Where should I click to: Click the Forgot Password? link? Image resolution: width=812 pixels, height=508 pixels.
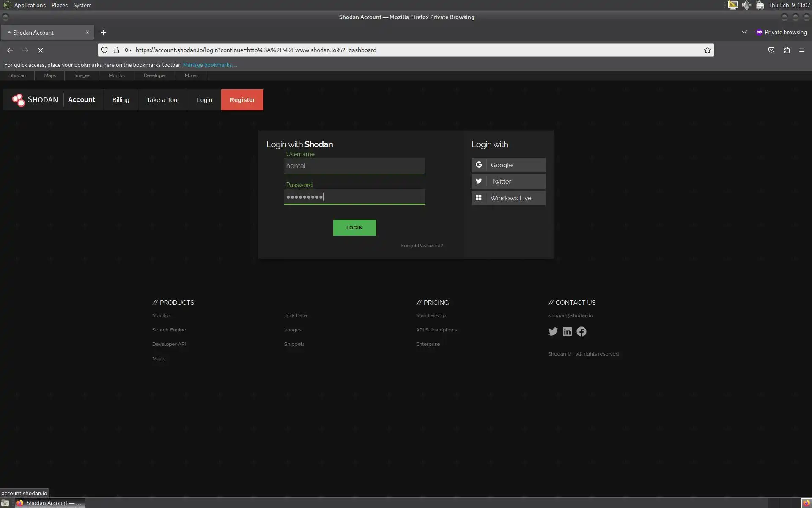[422, 246]
